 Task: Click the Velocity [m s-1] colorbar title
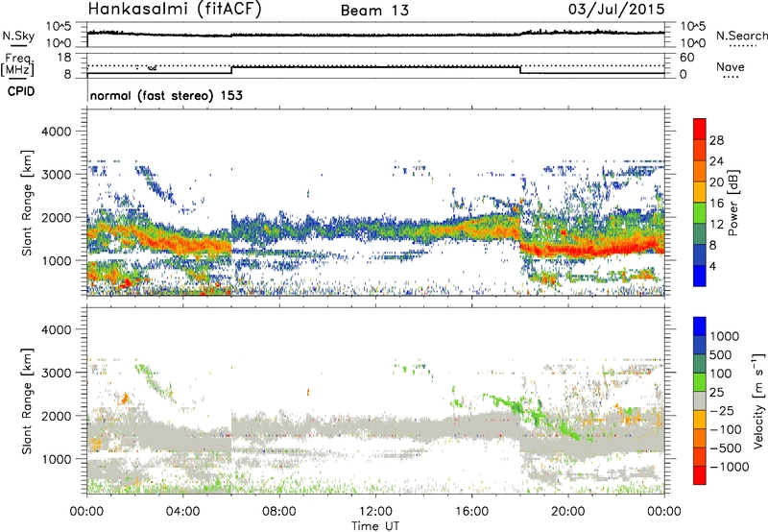tap(758, 400)
